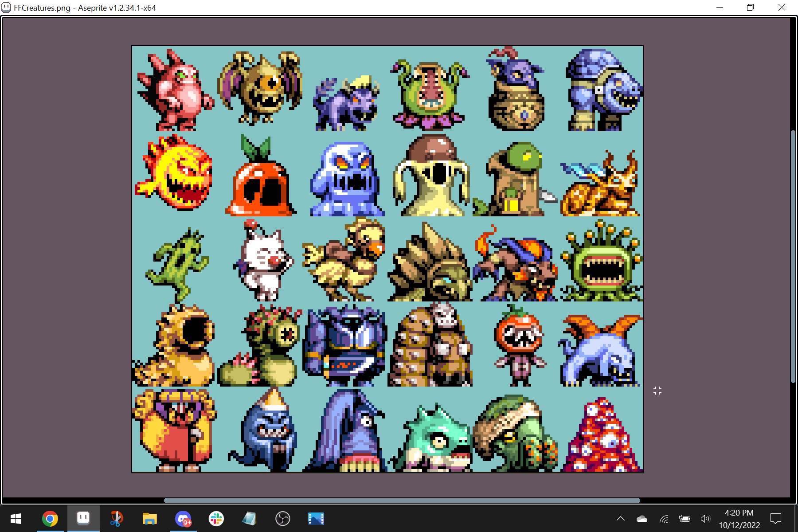Click the Aseprite app icon in the title bar
Viewport: 798px width, 532px height.
7,8
